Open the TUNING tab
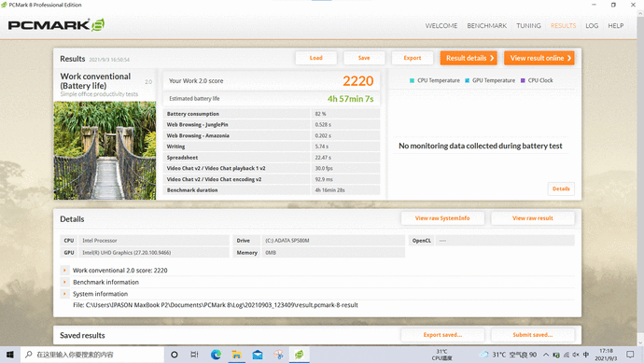 tap(528, 25)
